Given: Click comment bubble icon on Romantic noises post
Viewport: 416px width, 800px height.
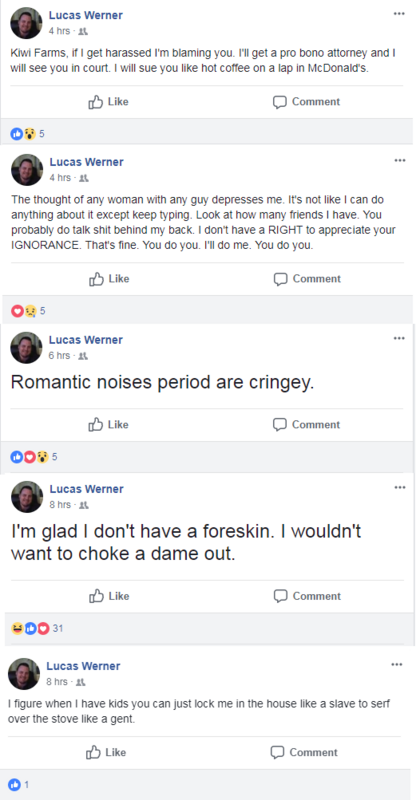Looking at the screenshot, I should tap(279, 424).
